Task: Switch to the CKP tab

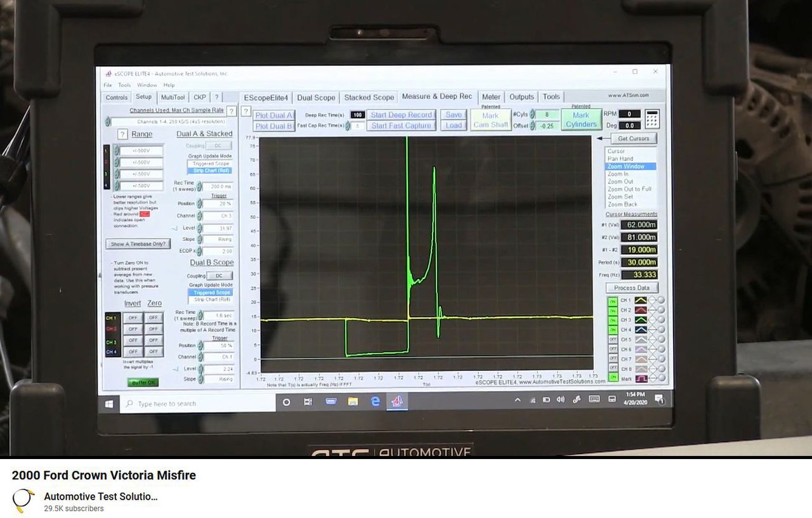Action: click(200, 97)
